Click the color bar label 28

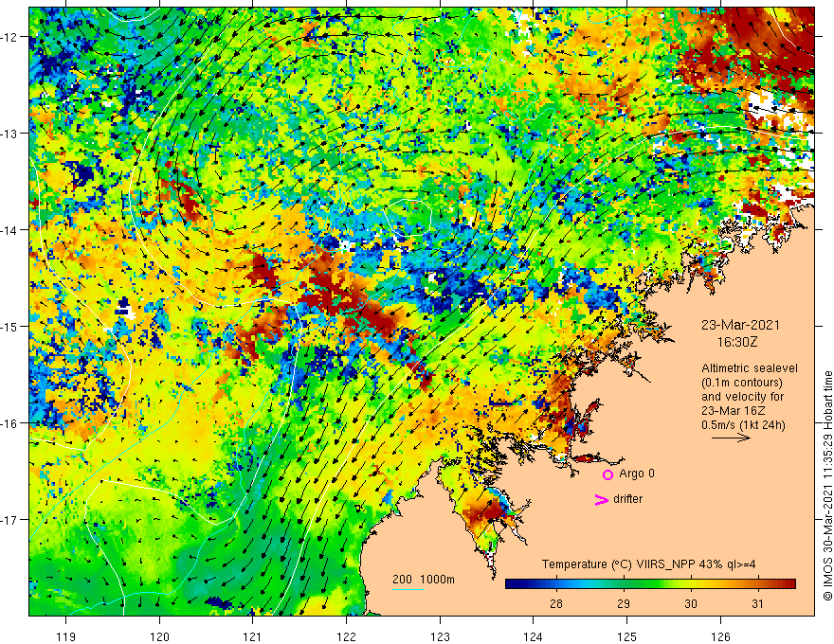pos(556,603)
